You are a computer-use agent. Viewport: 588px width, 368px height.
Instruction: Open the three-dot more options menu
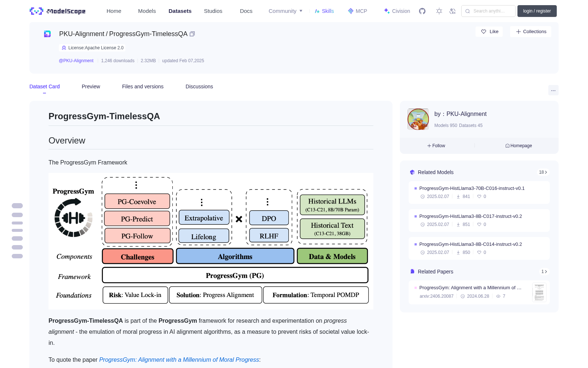553,90
